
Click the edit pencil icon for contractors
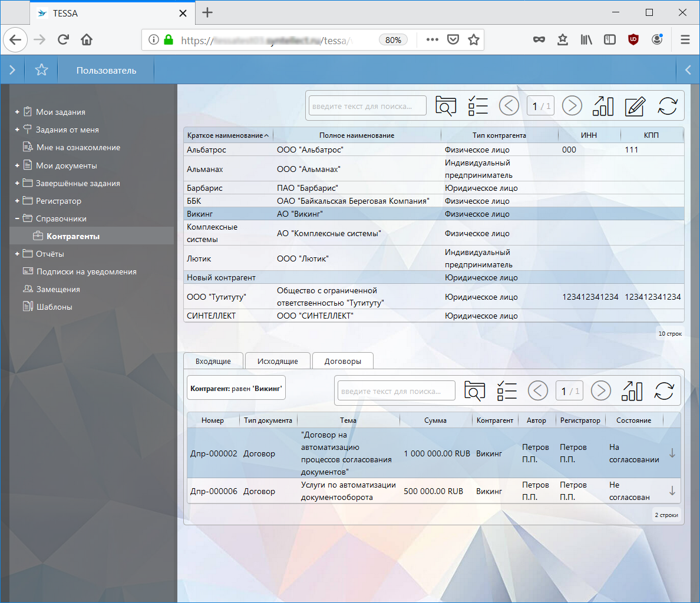635,106
